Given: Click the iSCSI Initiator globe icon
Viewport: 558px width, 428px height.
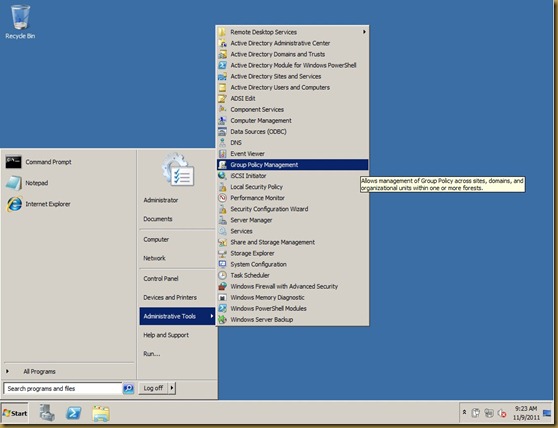Looking at the screenshot, I should click(x=222, y=175).
